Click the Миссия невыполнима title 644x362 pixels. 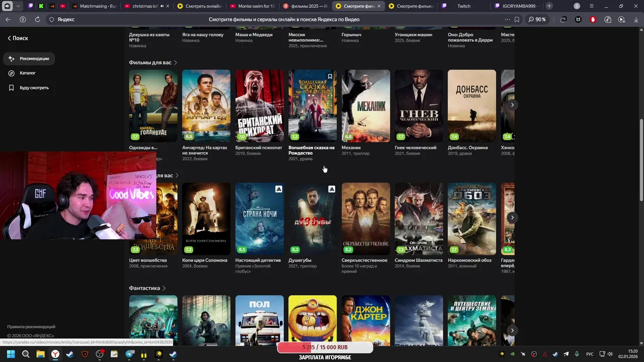(306, 37)
